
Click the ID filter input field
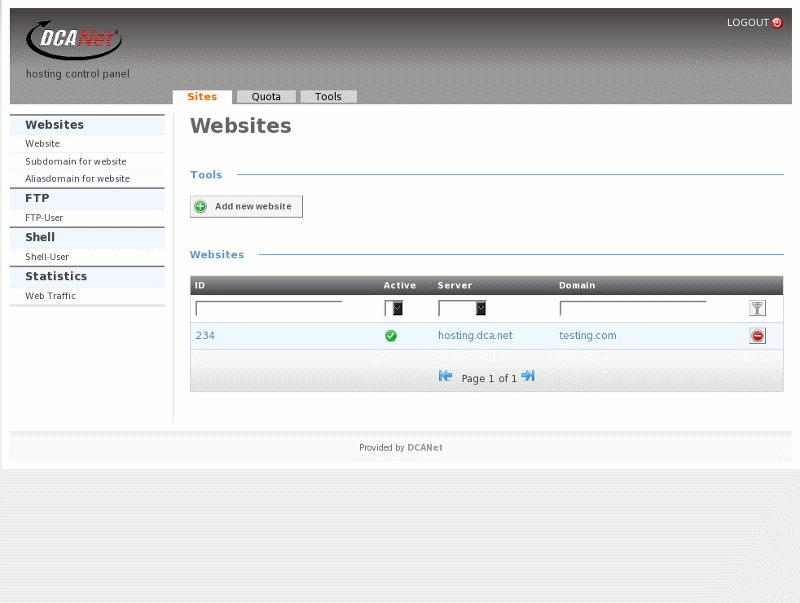pyautogui.click(x=269, y=309)
